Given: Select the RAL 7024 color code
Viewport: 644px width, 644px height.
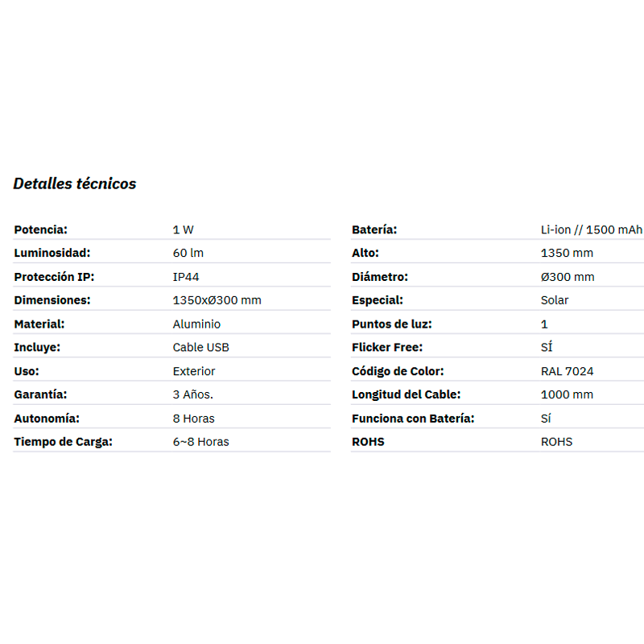Looking at the screenshot, I should click(x=568, y=371).
